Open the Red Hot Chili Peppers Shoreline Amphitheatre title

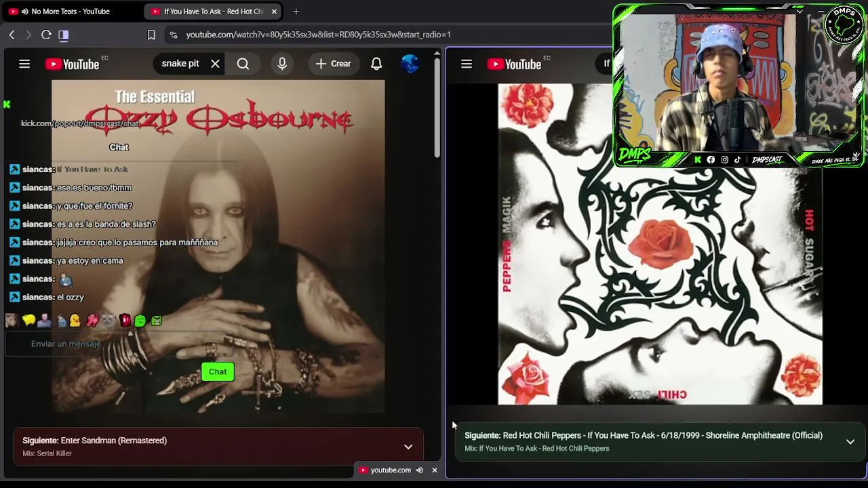[x=644, y=436]
